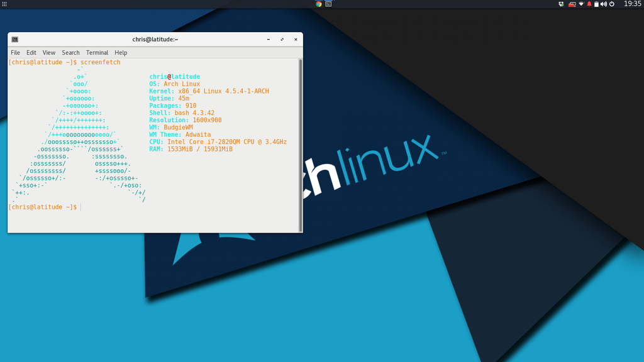
Task: Open the Help menu in the terminal
Action: click(x=121, y=53)
